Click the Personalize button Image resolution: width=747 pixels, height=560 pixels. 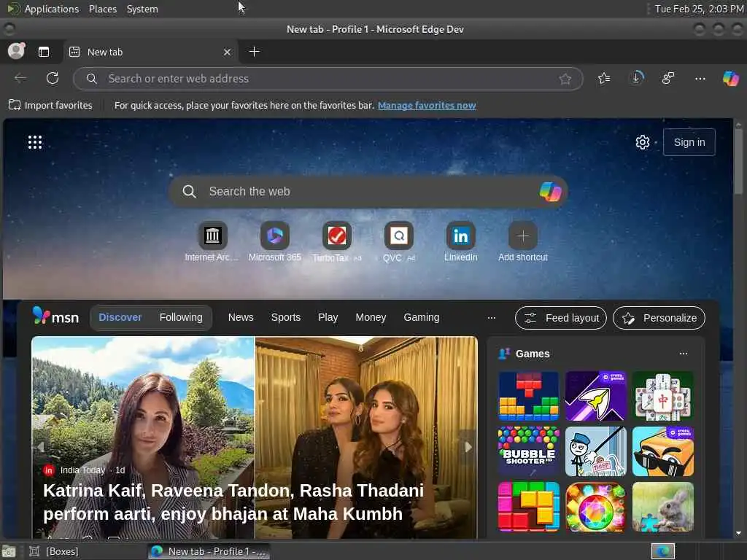pyautogui.click(x=659, y=318)
